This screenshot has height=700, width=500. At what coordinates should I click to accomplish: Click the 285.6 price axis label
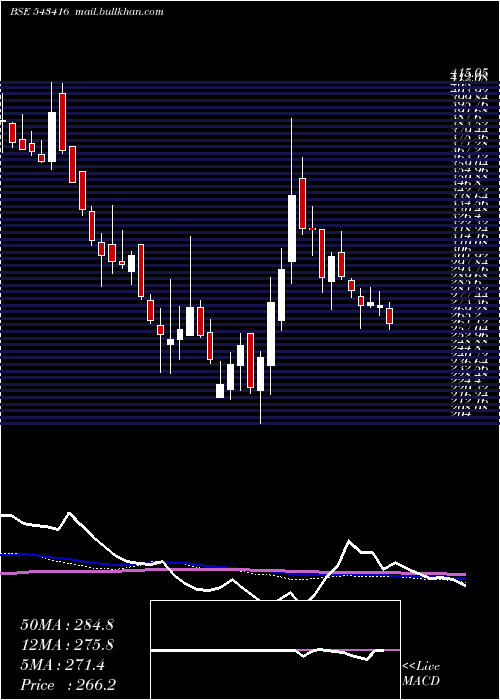[467, 280]
